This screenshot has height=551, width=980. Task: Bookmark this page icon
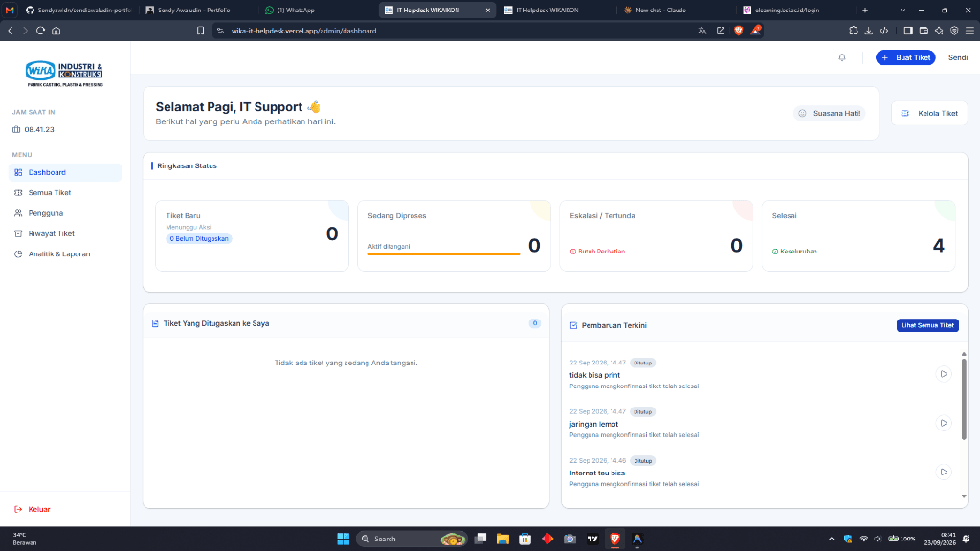(201, 31)
